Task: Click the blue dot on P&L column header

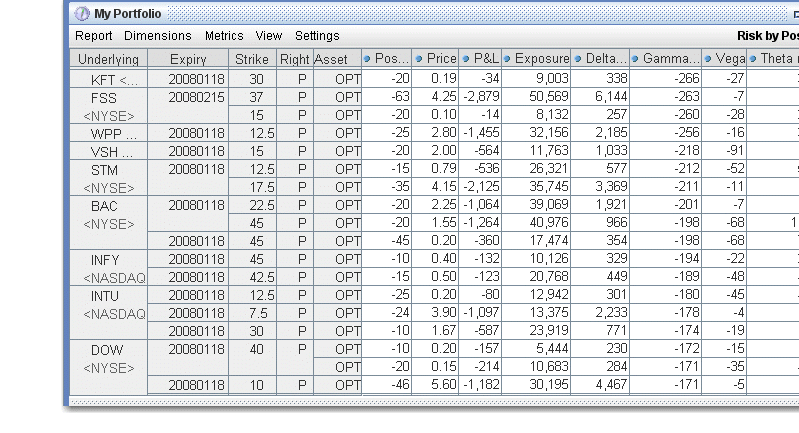Action: 467,59
